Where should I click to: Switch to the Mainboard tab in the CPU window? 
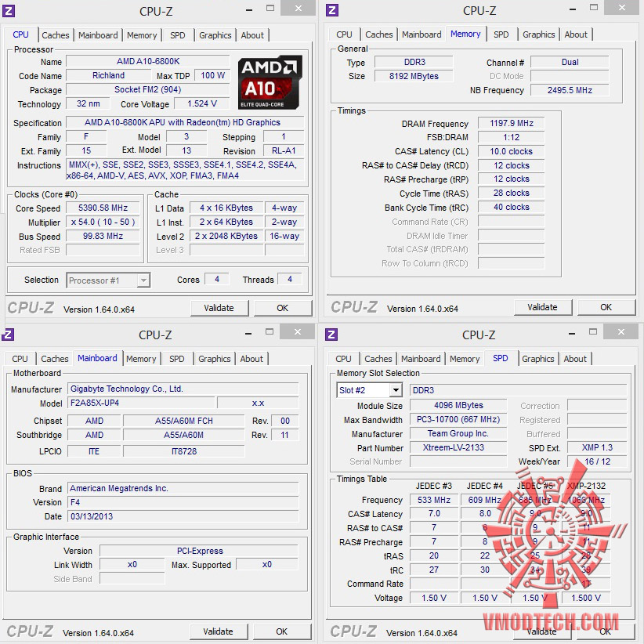98,35
